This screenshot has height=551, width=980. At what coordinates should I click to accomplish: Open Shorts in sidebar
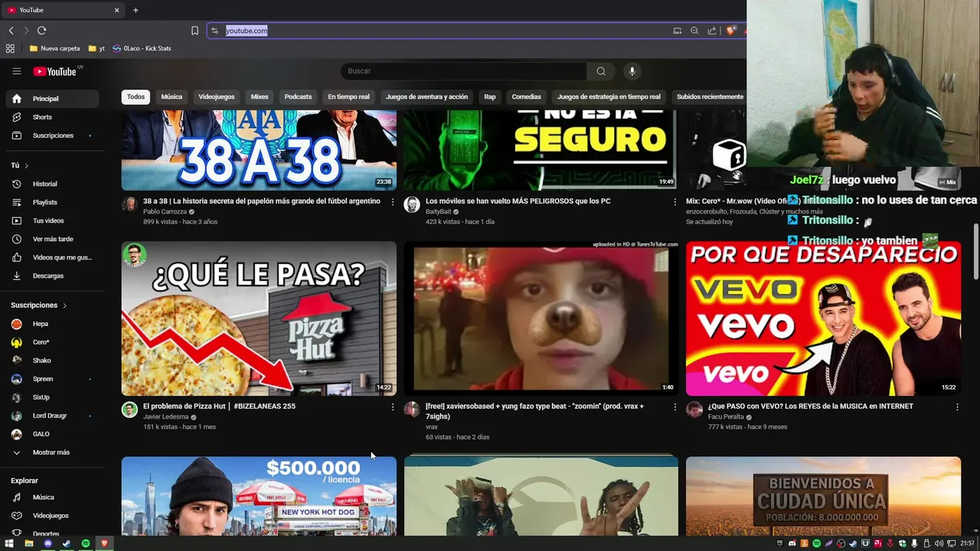(52, 117)
